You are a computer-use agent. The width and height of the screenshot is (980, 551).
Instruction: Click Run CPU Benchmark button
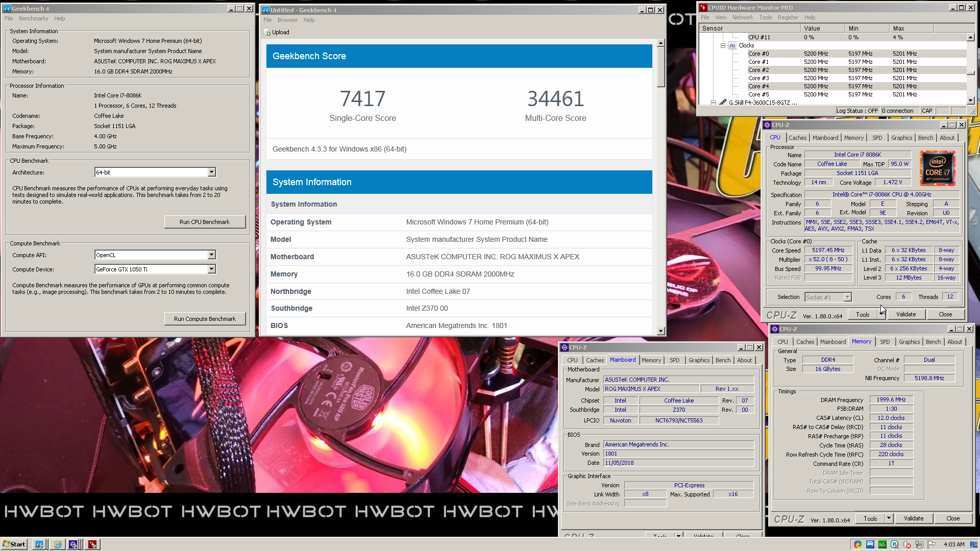[205, 222]
